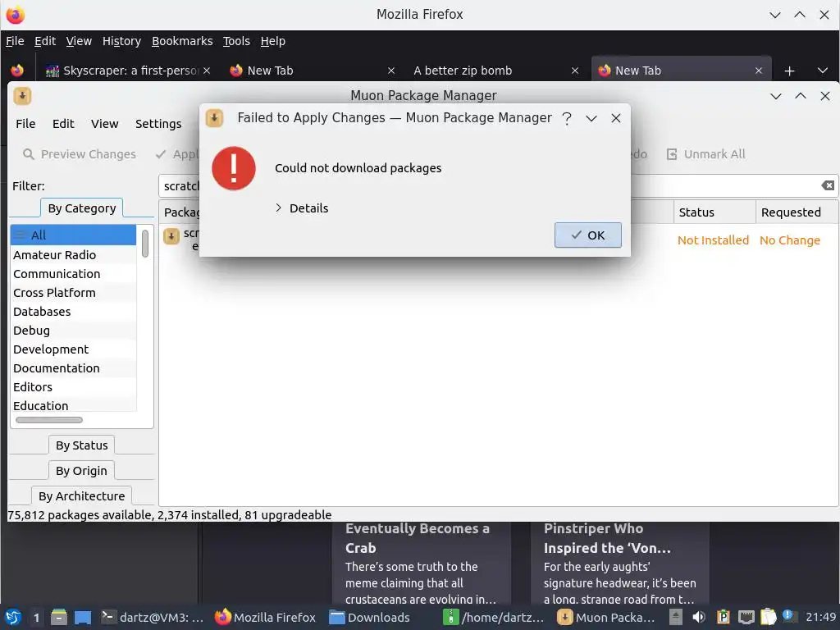Select the Communication category
Image resolution: width=840 pixels, height=630 pixels.
[x=73, y=274]
